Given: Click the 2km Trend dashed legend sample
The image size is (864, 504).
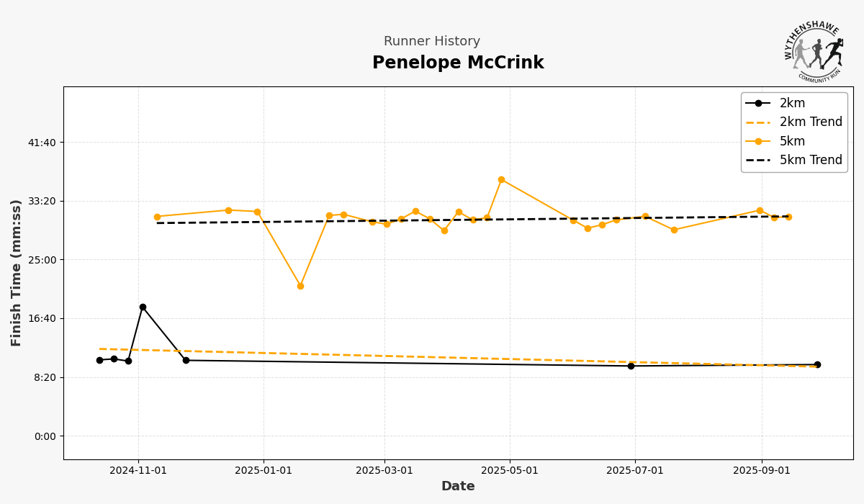Looking at the screenshot, I should click(x=757, y=122).
